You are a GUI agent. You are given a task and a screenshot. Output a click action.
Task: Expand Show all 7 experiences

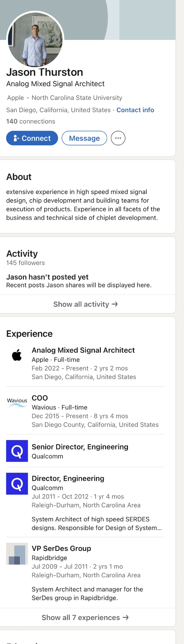[86, 618]
